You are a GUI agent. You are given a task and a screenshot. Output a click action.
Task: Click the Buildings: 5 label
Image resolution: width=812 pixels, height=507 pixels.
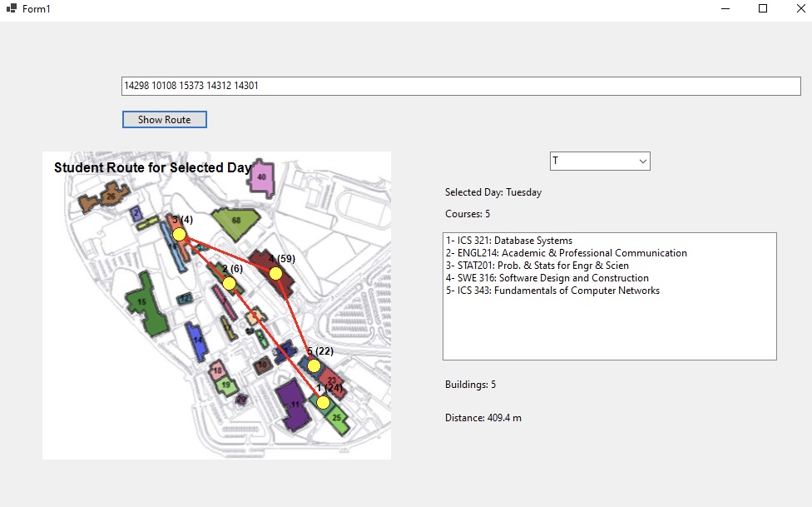pyautogui.click(x=470, y=385)
